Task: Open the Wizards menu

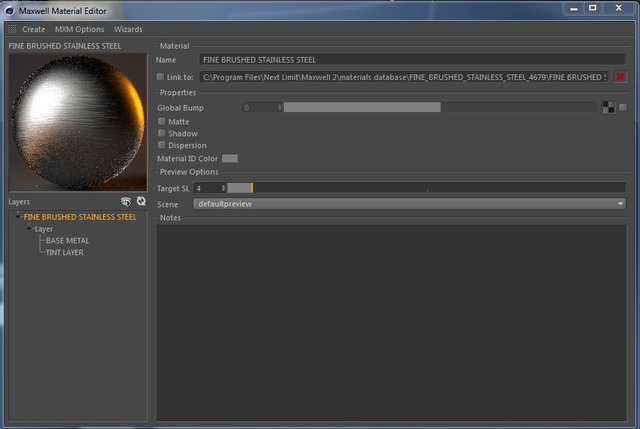Action: click(128, 29)
